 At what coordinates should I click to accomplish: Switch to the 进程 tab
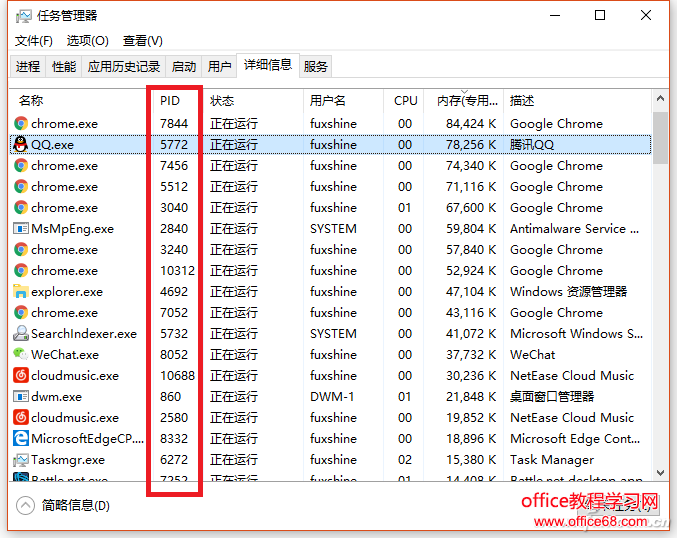click(28, 66)
